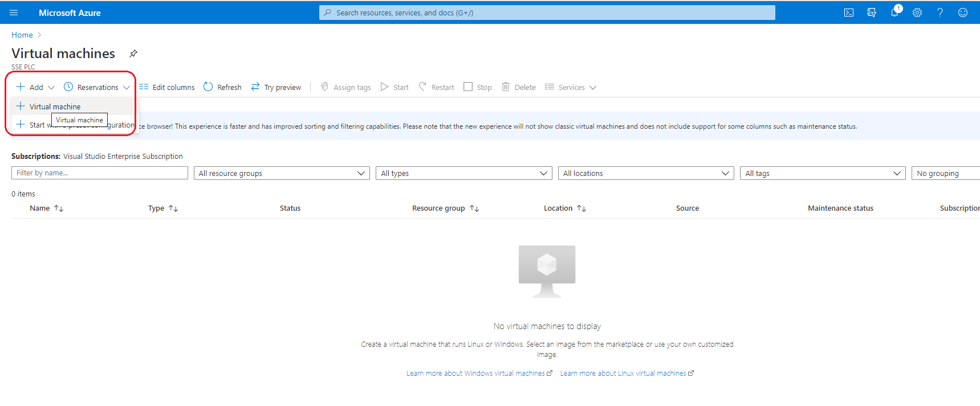Open All locations dropdown
The height and width of the screenshot is (406, 980).
click(646, 173)
